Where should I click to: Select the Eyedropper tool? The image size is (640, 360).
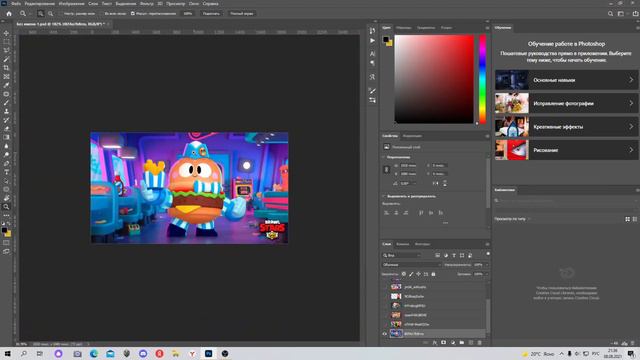pos(6,85)
